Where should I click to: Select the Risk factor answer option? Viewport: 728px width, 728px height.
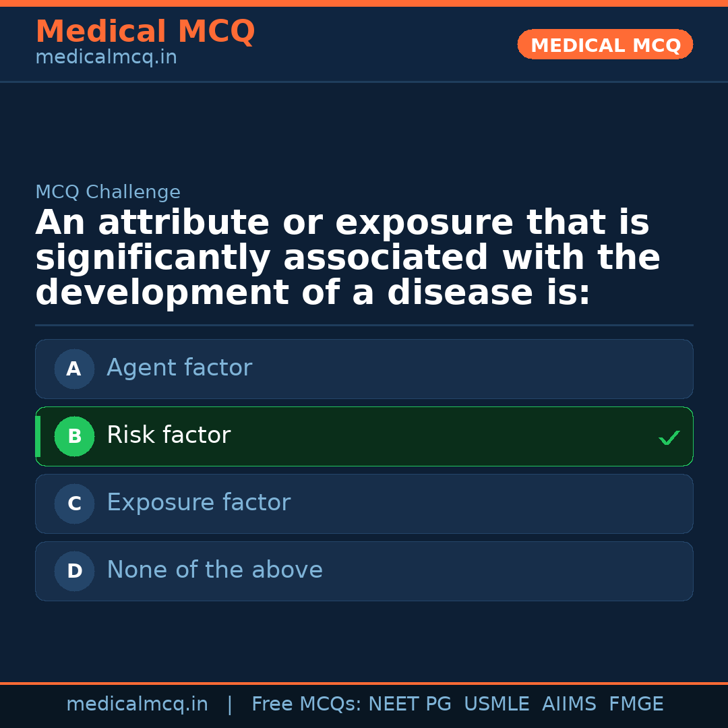364,436
